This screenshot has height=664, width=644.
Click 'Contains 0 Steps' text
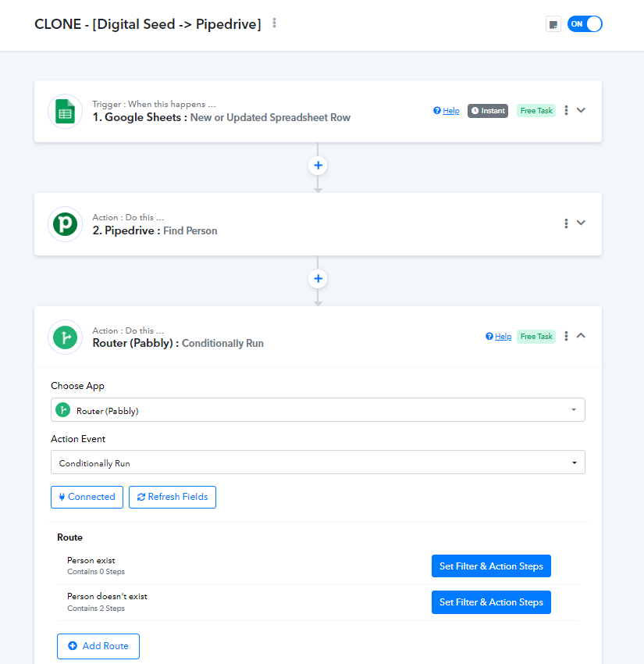pyautogui.click(x=96, y=572)
